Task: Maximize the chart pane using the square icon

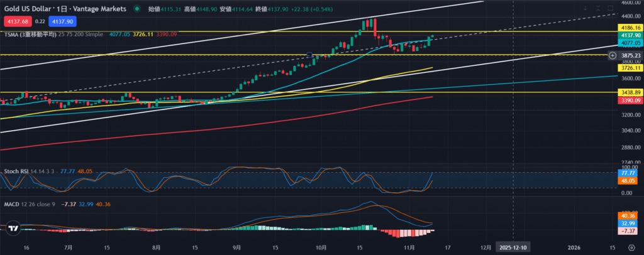Action: [611, 9]
